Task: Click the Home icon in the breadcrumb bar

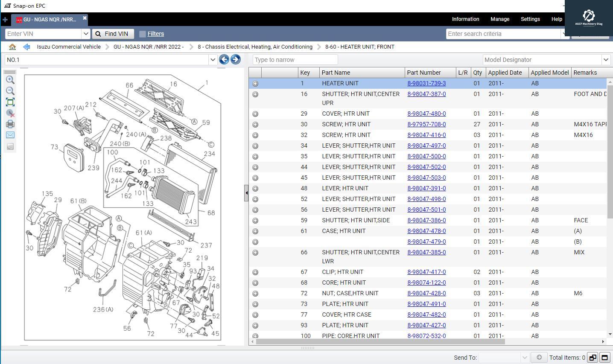Action: click(x=12, y=47)
